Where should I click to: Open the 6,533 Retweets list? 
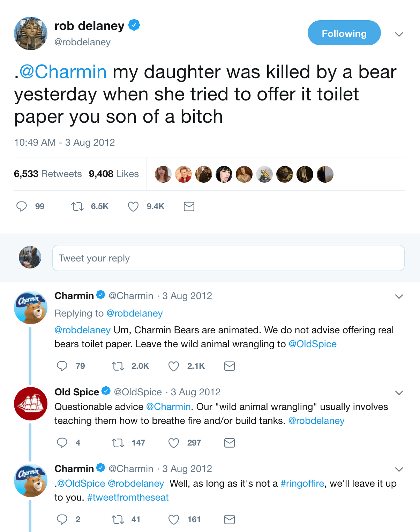[48, 174]
